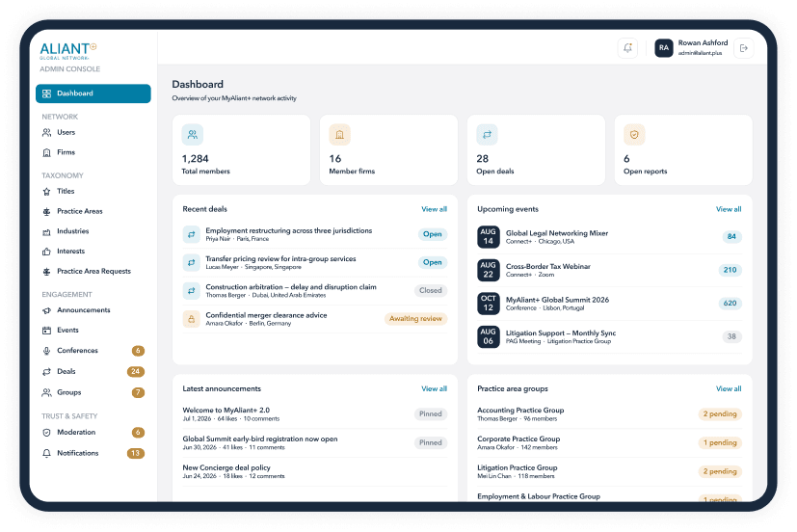797x532 pixels.
Task: View all practice area groups
Action: 729,388
